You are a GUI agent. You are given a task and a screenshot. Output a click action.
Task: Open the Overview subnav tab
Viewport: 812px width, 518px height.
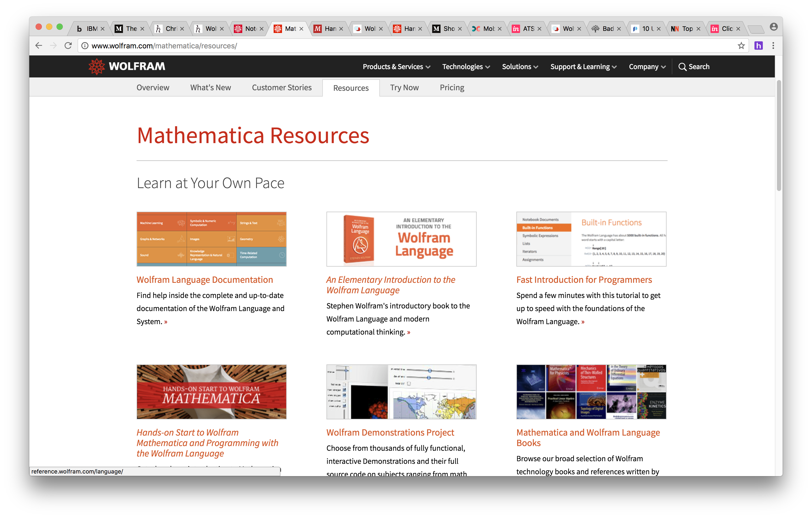pos(153,87)
